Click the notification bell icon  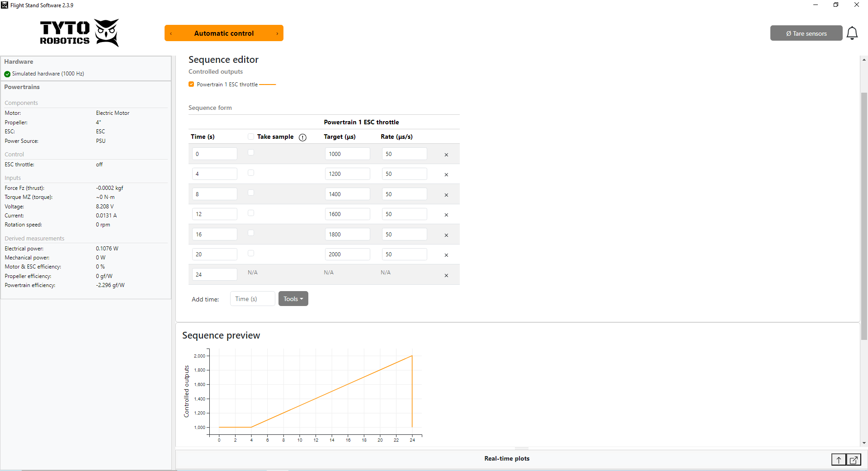click(x=853, y=33)
